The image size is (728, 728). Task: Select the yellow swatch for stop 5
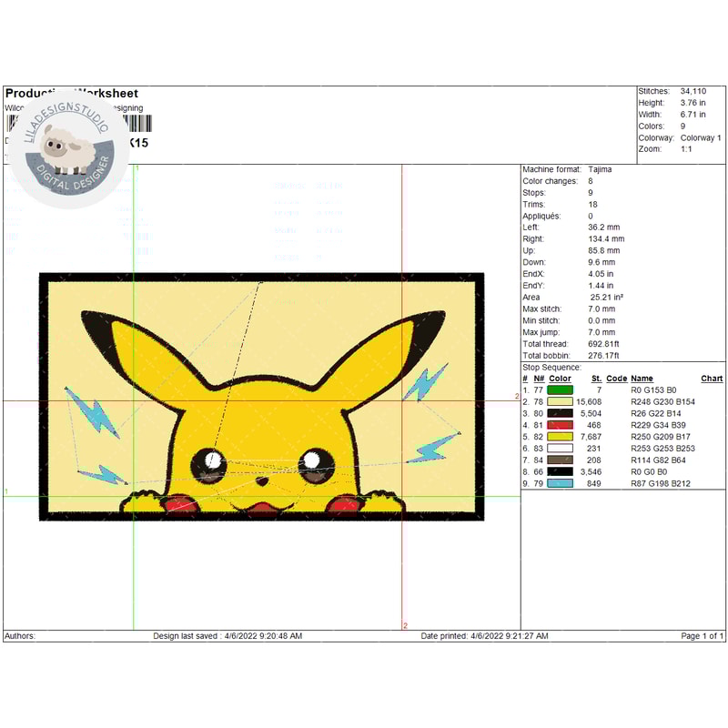560,437
